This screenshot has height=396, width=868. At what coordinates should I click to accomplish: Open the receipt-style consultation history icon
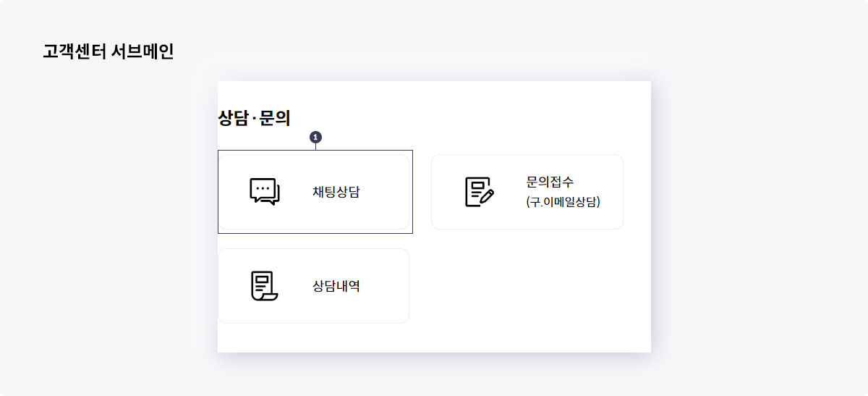point(264,286)
